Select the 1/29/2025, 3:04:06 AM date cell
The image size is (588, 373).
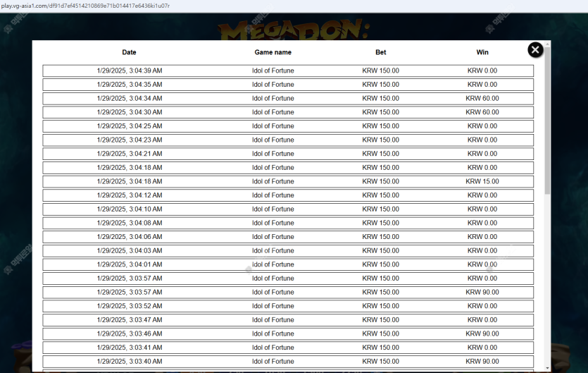click(130, 237)
